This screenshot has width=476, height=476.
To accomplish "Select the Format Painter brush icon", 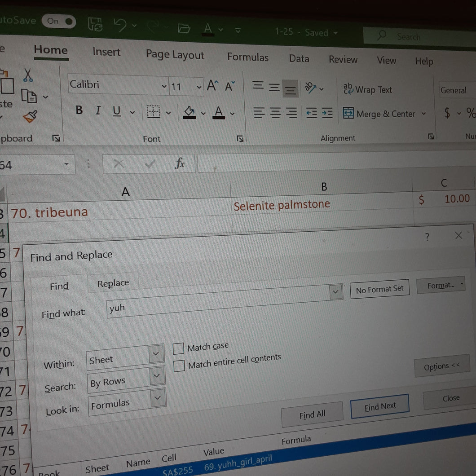I will [30, 116].
